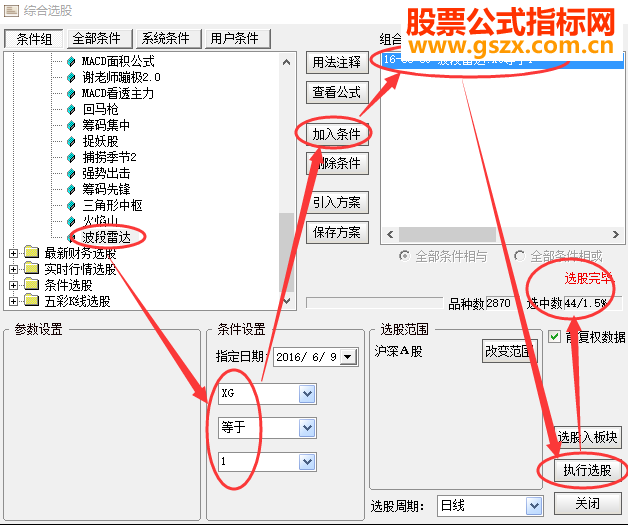Expand the 五彩K线选股 folder
This screenshot has width=628, height=525.
(x=13, y=302)
